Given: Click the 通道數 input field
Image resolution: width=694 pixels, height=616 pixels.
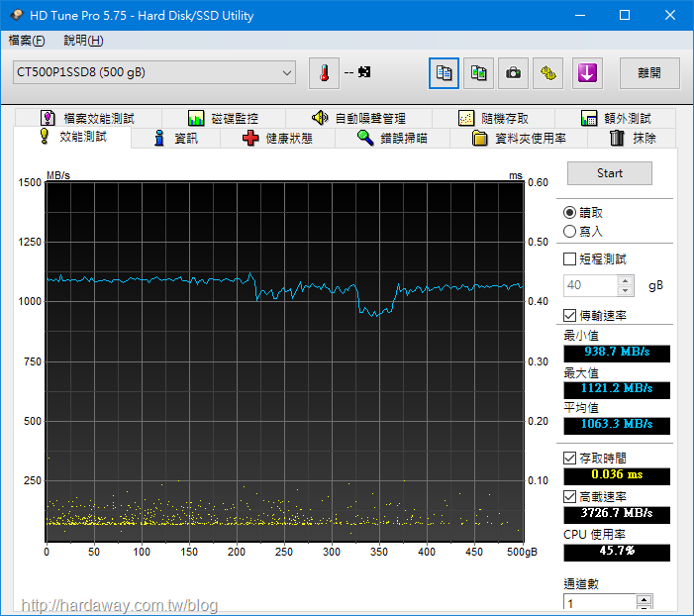Looking at the screenshot, I should (x=599, y=602).
